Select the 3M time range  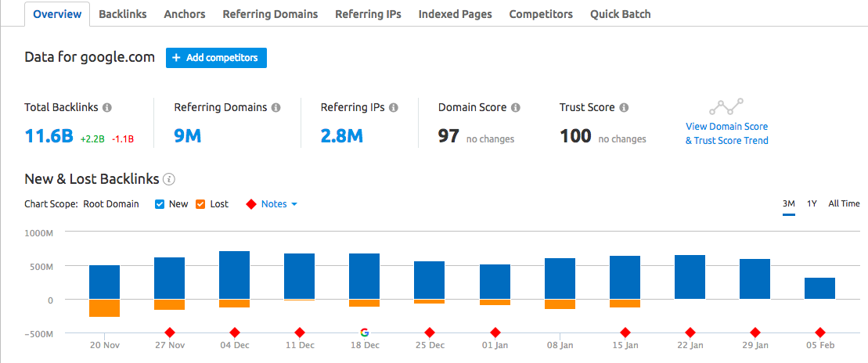(x=789, y=203)
